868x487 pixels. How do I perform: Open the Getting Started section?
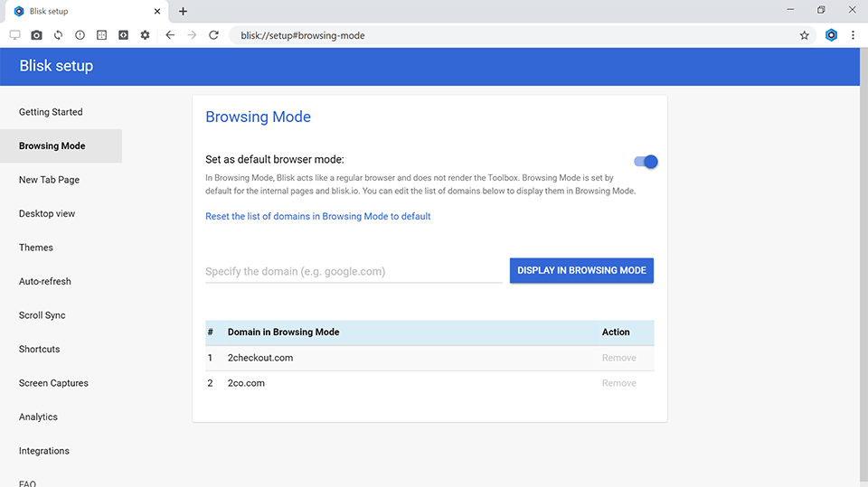point(51,112)
